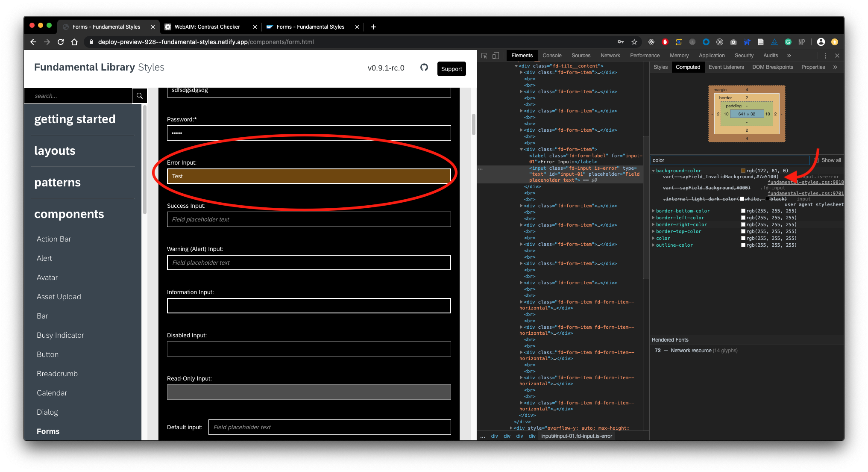Toggle the internal-light-dark-color white swatch checkbox
The width and height of the screenshot is (868, 472).
(x=742, y=198)
